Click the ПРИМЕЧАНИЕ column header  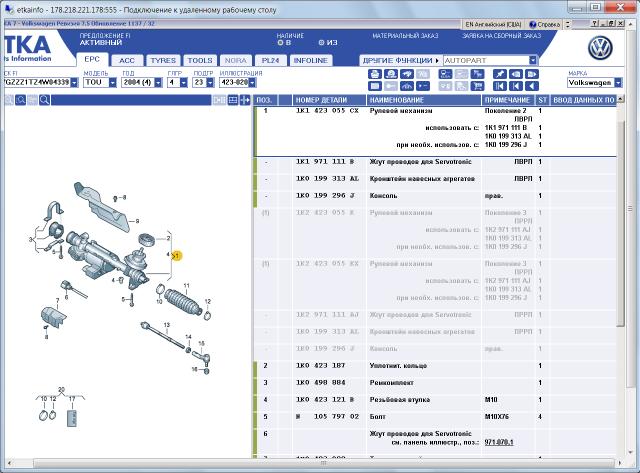click(x=508, y=100)
